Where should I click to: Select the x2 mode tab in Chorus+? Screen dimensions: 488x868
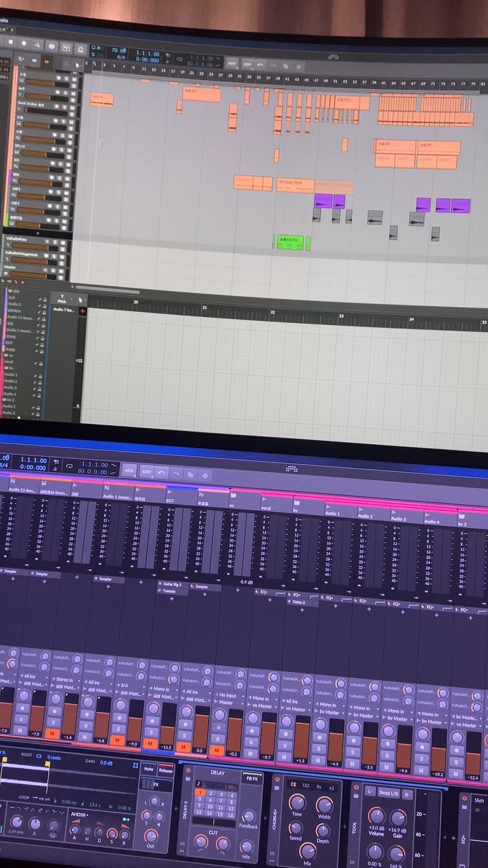(x=332, y=789)
